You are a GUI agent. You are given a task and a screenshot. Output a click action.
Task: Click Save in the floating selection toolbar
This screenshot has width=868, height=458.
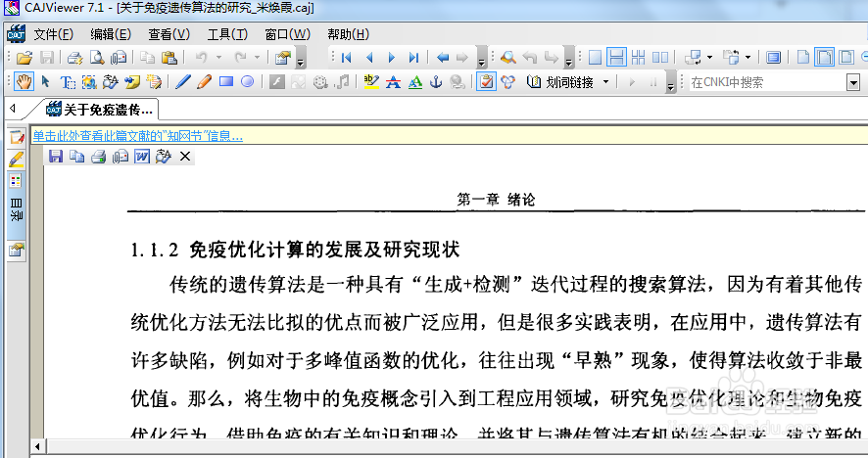[x=56, y=157]
